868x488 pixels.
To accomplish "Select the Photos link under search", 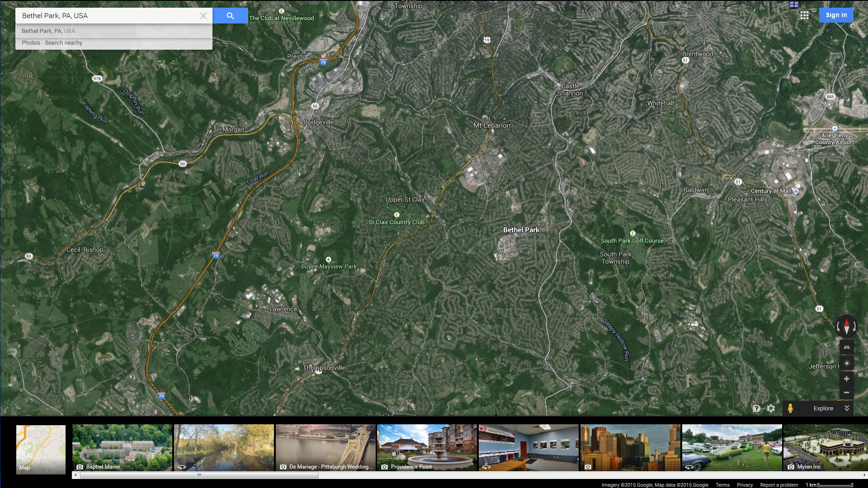I will click(x=31, y=43).
